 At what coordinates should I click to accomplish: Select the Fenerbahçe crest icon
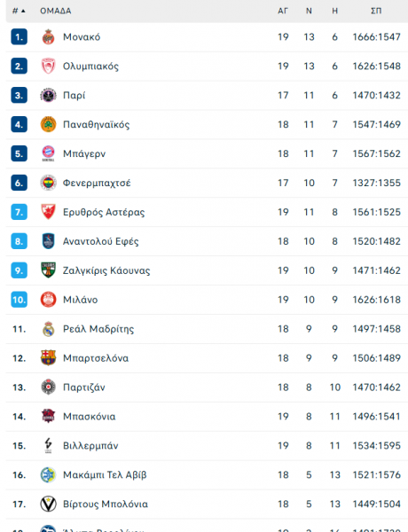coord(48,183)
